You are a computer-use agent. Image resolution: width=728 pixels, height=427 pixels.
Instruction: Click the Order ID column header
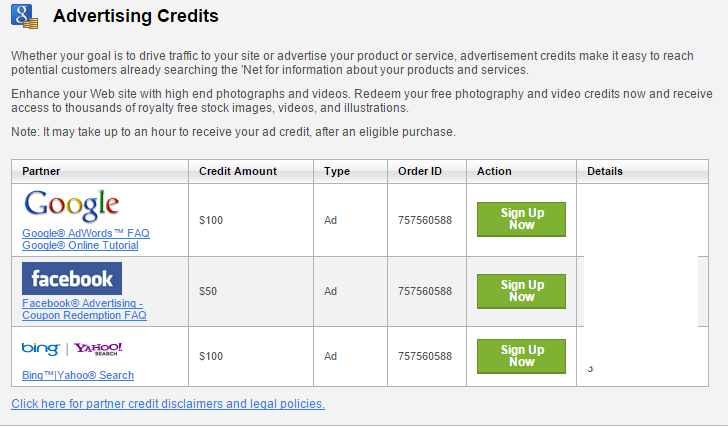[420, 171]
